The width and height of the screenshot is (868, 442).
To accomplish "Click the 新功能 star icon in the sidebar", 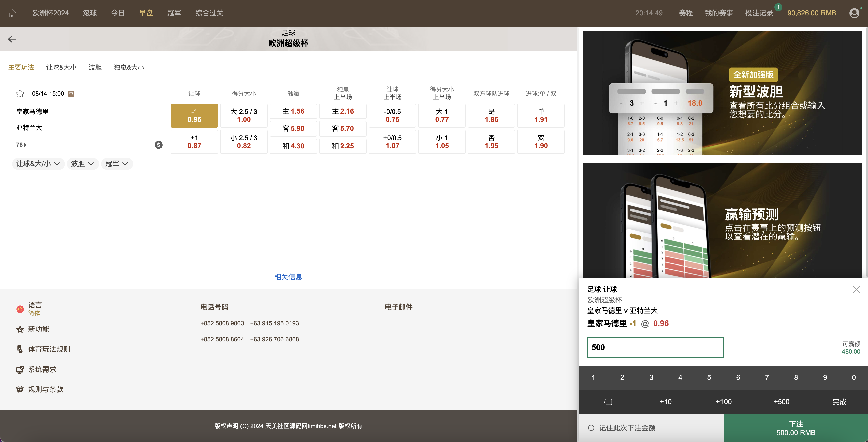I will pyautogui.click(x=20, y=329).
